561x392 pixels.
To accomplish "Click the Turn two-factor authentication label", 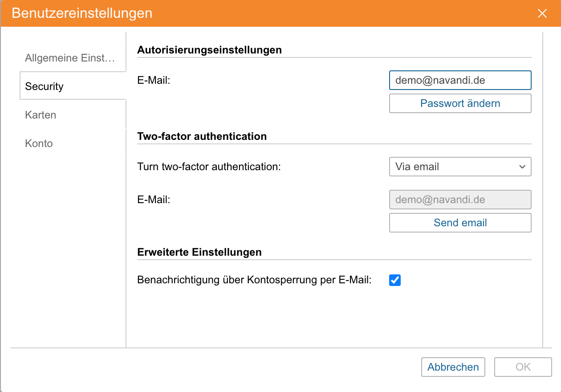I will (x=209, y=167).
